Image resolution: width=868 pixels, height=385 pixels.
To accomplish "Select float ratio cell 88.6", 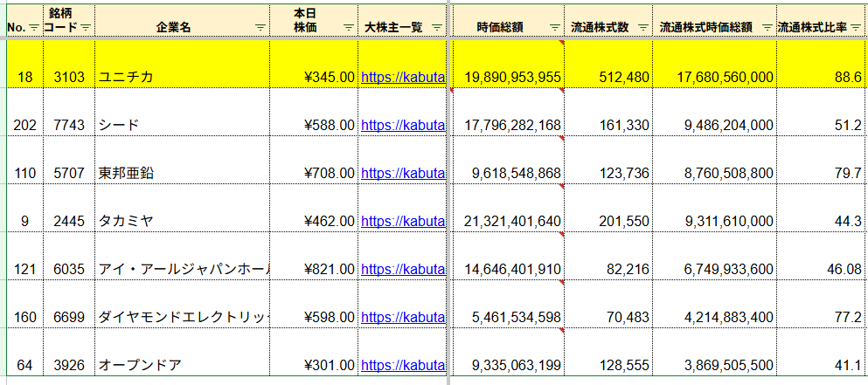I will (x=821, y=65).
